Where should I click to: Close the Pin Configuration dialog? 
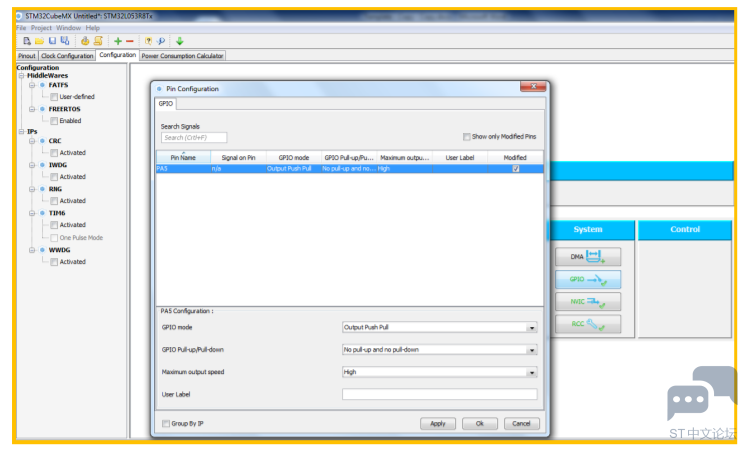pos(533,87)
